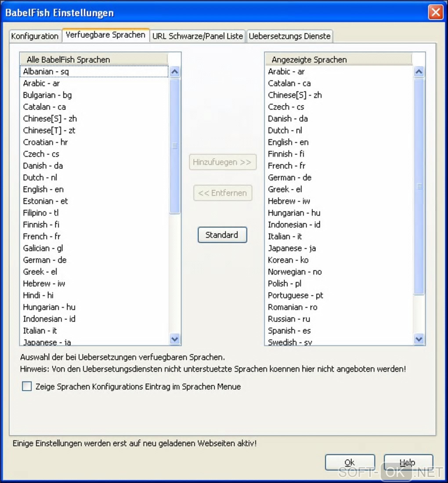
Task: Switch to the Konfiguration tab
Action: [x=35, y=36]
